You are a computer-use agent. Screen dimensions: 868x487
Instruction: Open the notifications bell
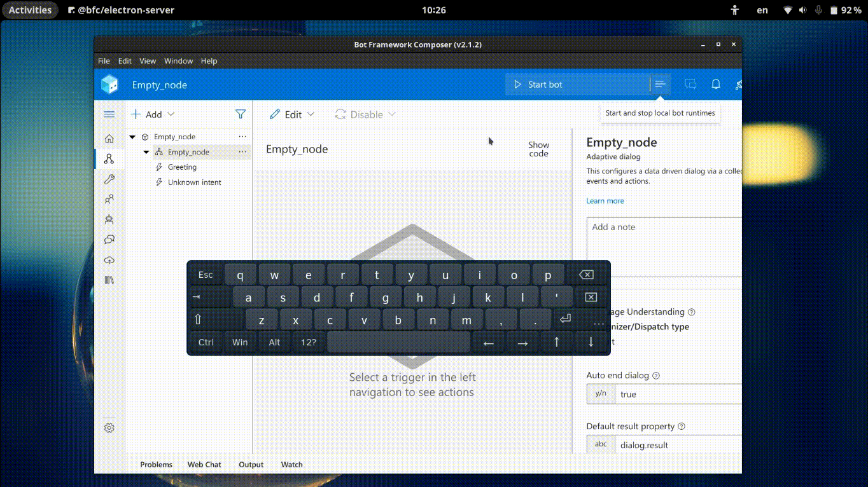(716, 85)
